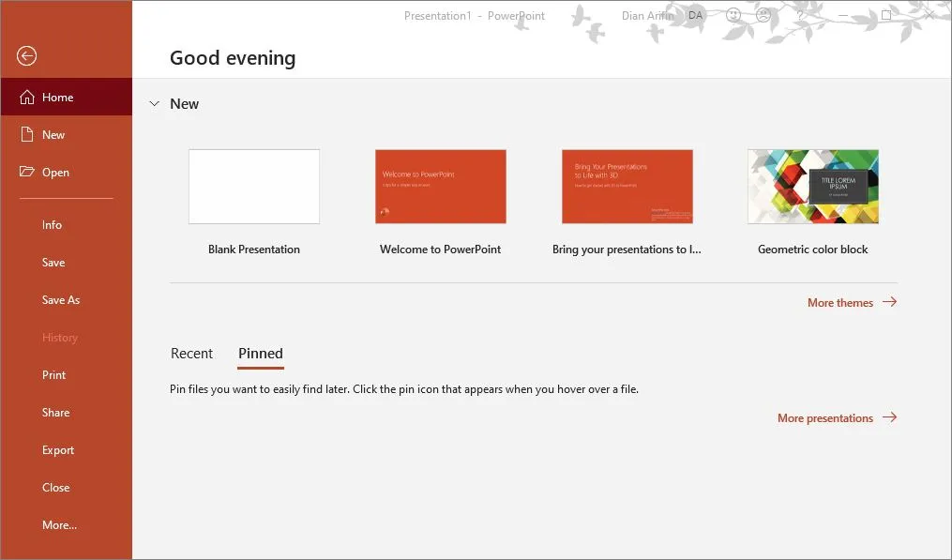Image resolution: width=952 pixels, height=560 pixels.
Task: Switch to the Recent tab
Action: point(191,354)
